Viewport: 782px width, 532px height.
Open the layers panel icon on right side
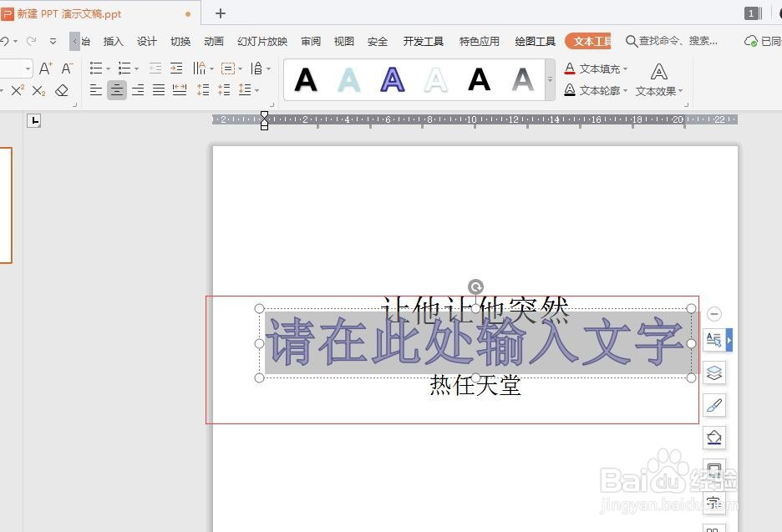point(714,373)
